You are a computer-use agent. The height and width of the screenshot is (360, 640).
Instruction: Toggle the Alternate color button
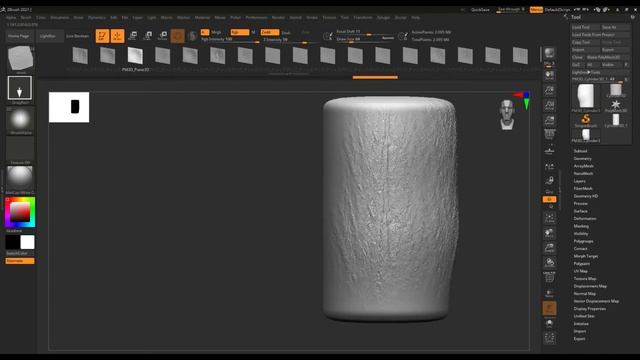pos(20,261)
